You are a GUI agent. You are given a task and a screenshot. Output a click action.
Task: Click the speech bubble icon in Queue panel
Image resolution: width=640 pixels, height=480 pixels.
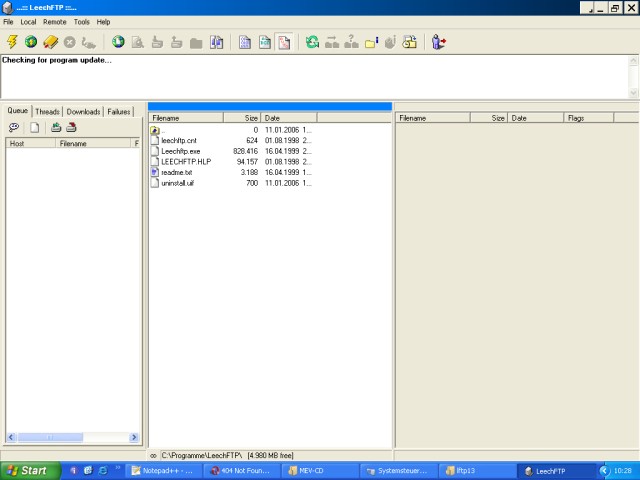click(14, 127)
